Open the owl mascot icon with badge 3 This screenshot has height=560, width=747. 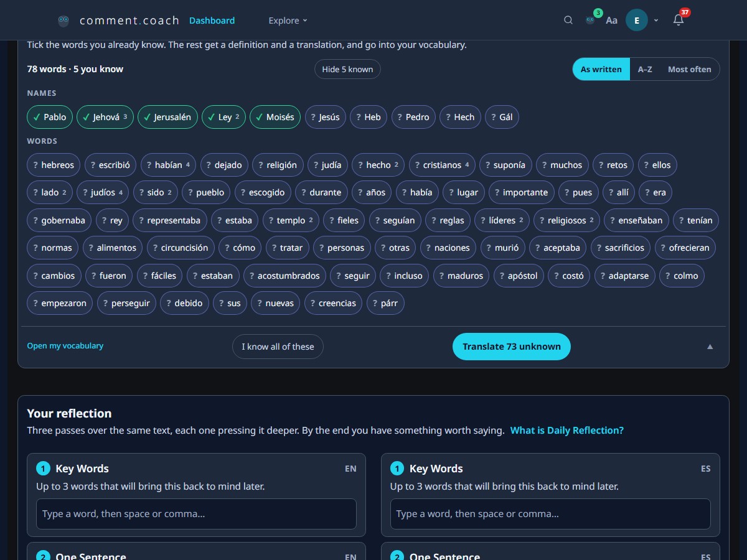point(591,20)
